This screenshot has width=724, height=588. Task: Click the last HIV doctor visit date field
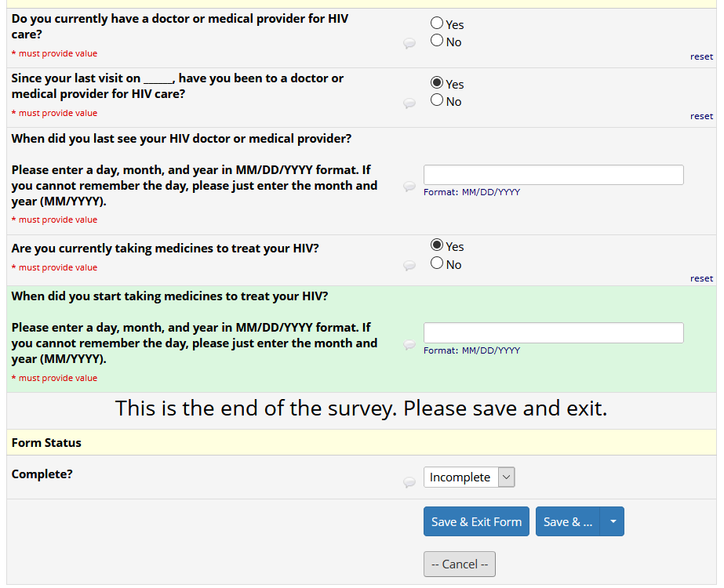coord(553,175)
